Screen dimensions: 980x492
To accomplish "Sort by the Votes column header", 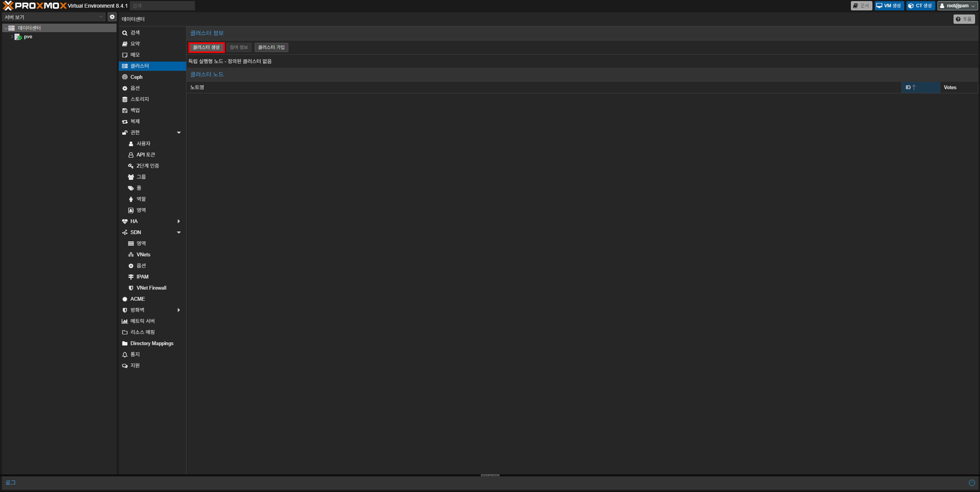I will click(959, 87).
